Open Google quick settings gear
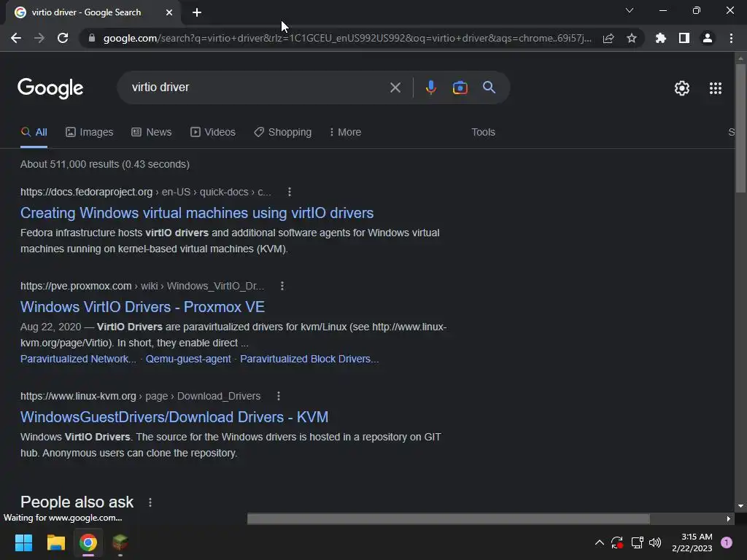747x560 pixels. coord(682,88)
